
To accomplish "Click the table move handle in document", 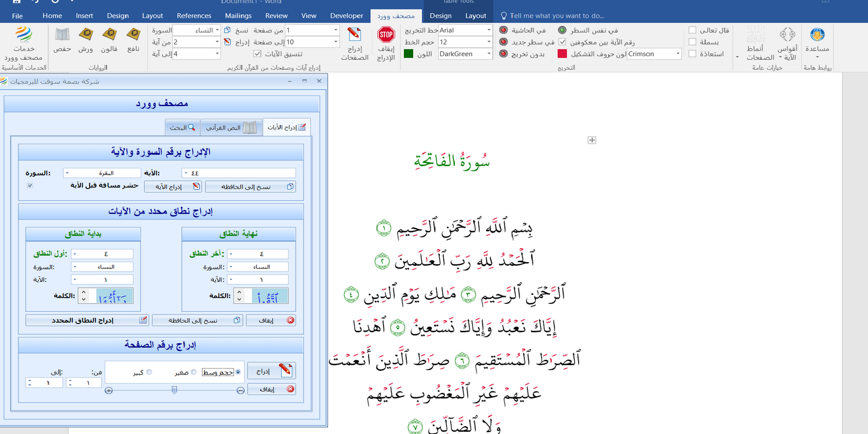I will tap(591, 140).
